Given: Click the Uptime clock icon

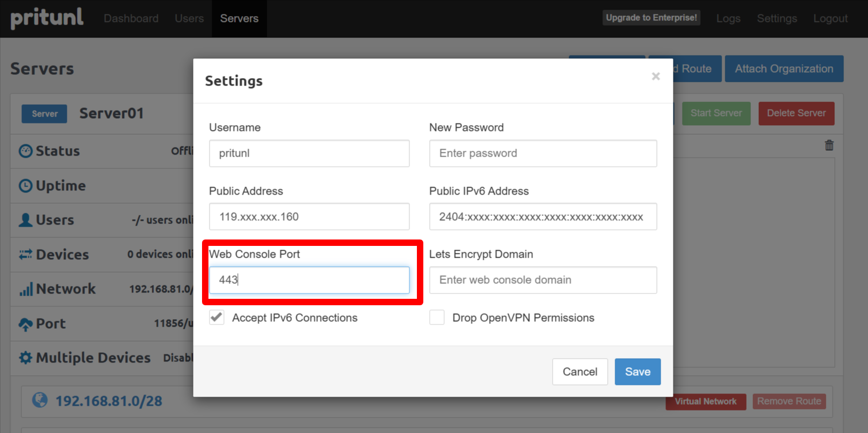Looking at the screenshot, I should click(x=26, y=185).
